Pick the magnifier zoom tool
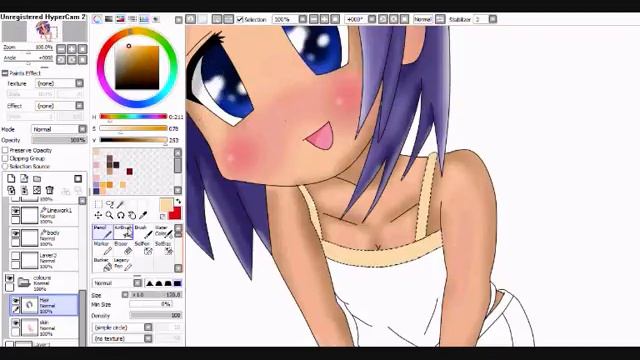The image size is (640, 360). point(109,215)
